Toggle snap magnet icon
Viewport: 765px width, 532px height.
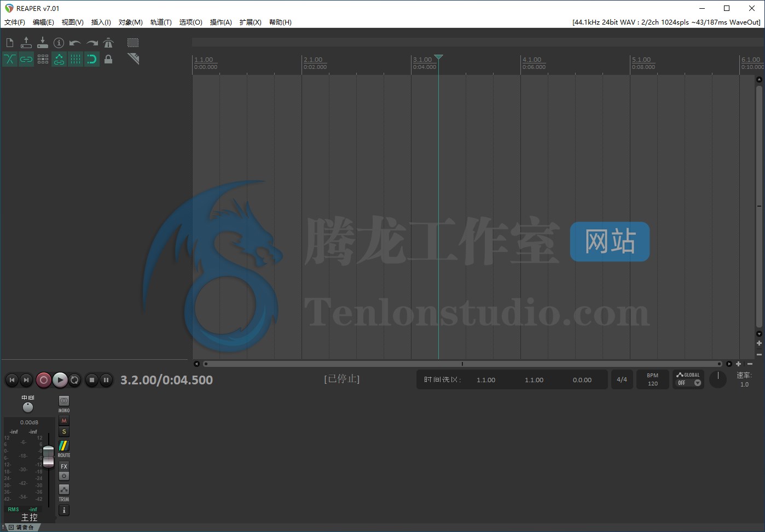coord(92,59)
